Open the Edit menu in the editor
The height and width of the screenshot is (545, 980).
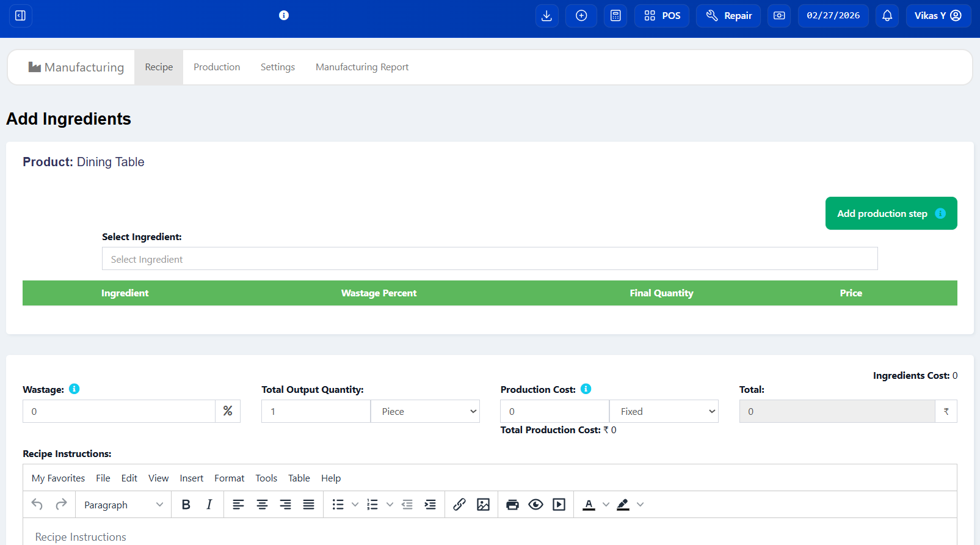click(129, 478)
